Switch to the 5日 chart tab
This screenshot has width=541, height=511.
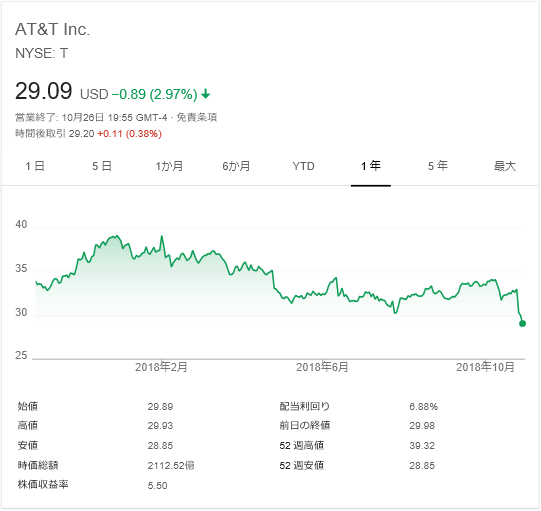pyautogui.click(x=102, y=166)
